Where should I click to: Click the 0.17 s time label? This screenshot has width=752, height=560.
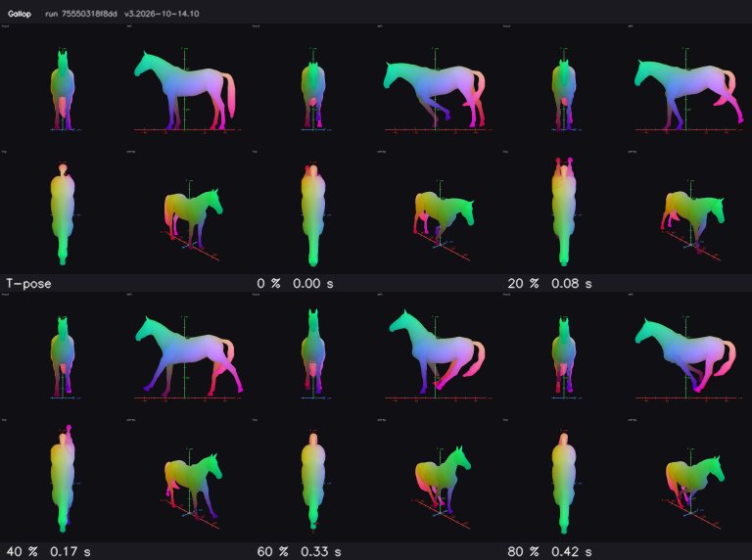pos(70,552)
